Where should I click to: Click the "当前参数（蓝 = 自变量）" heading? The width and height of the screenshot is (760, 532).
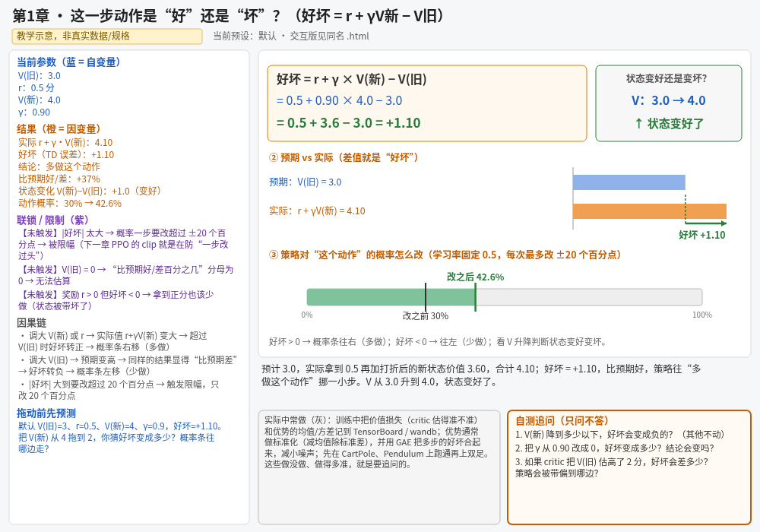click(x=68, y=62)
